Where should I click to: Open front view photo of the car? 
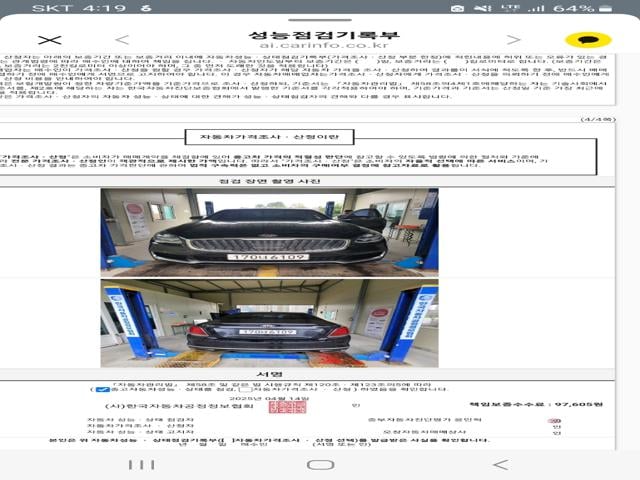tap(269, 232)
